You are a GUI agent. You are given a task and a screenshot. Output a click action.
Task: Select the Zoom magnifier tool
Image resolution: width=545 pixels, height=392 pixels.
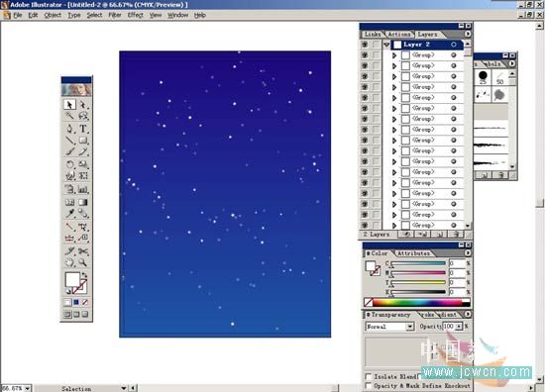(83, 262)
